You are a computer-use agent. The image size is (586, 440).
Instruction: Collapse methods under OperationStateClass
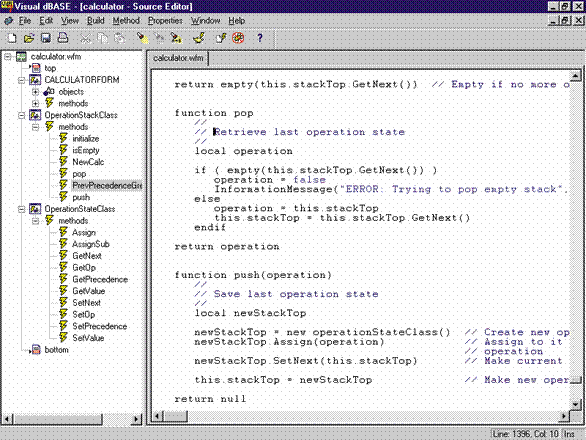[36, 221]
